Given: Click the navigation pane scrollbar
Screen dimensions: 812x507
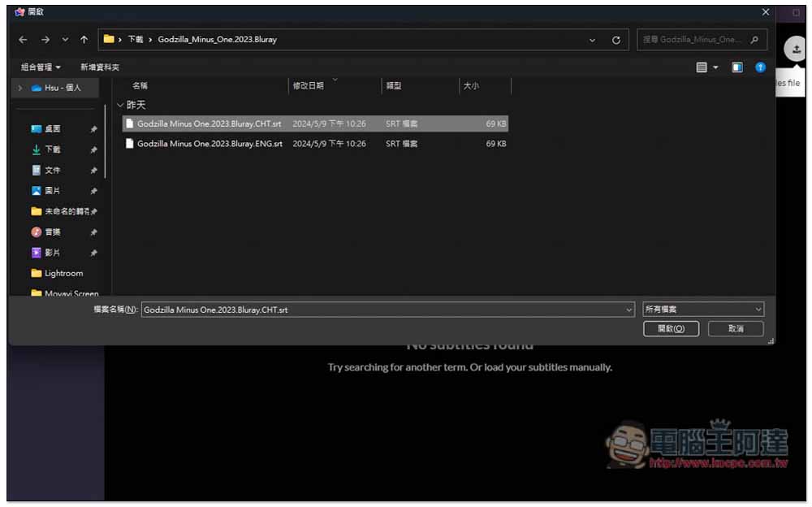Looking at the screenshot, I should click(105, 141).
